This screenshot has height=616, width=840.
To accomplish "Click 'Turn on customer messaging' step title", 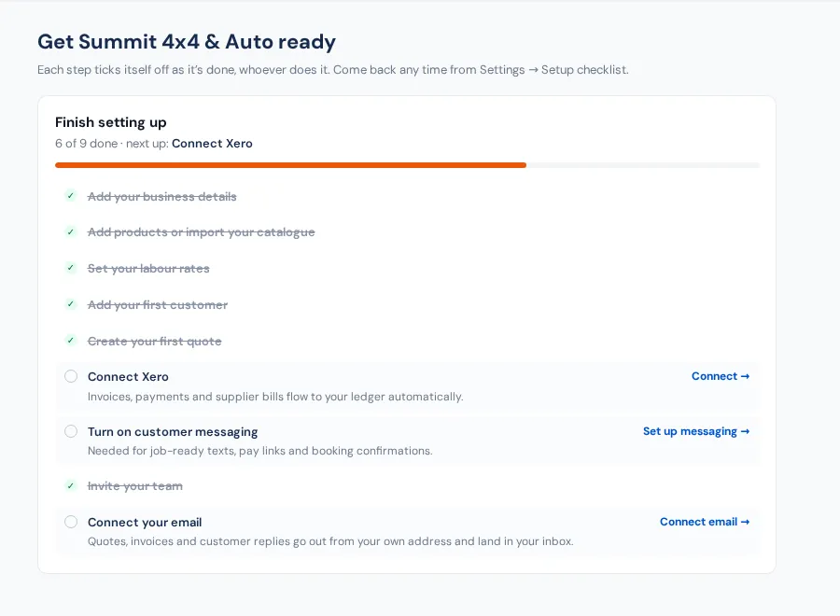I will point(173,432).
